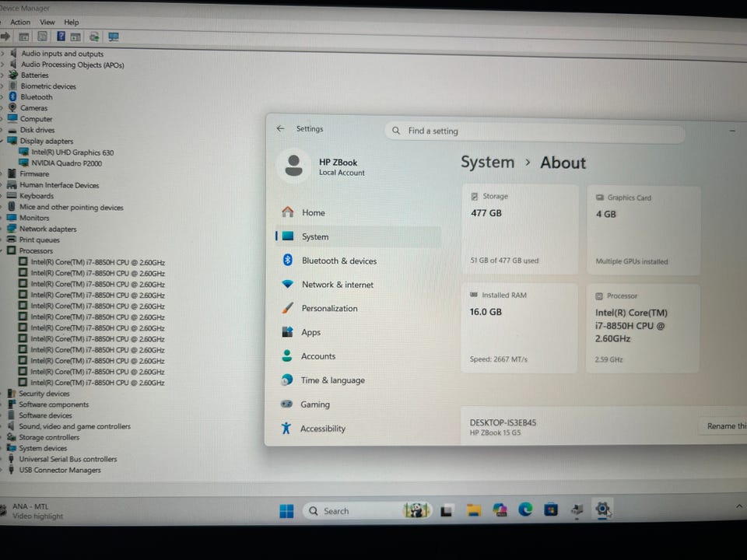Click the NVIDIA Quadro P2000 adapter icon
747x560 pixels.
[x=23, y=163]
